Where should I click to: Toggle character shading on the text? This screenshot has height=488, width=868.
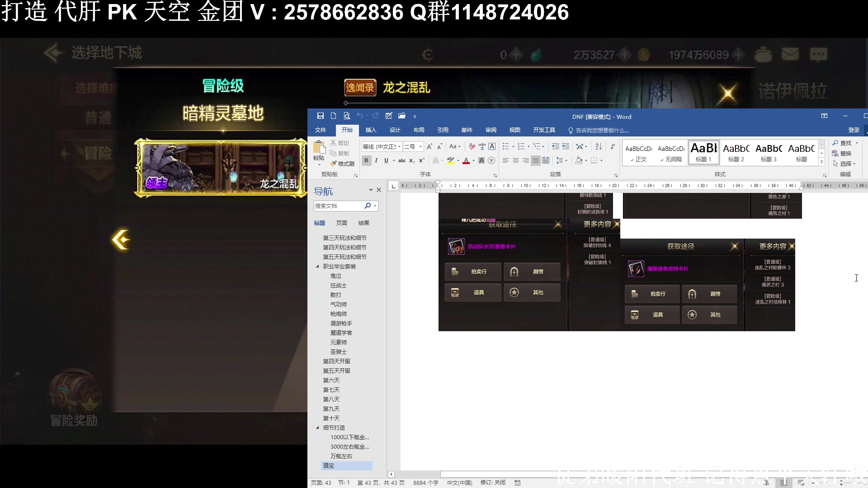[481, 160]
